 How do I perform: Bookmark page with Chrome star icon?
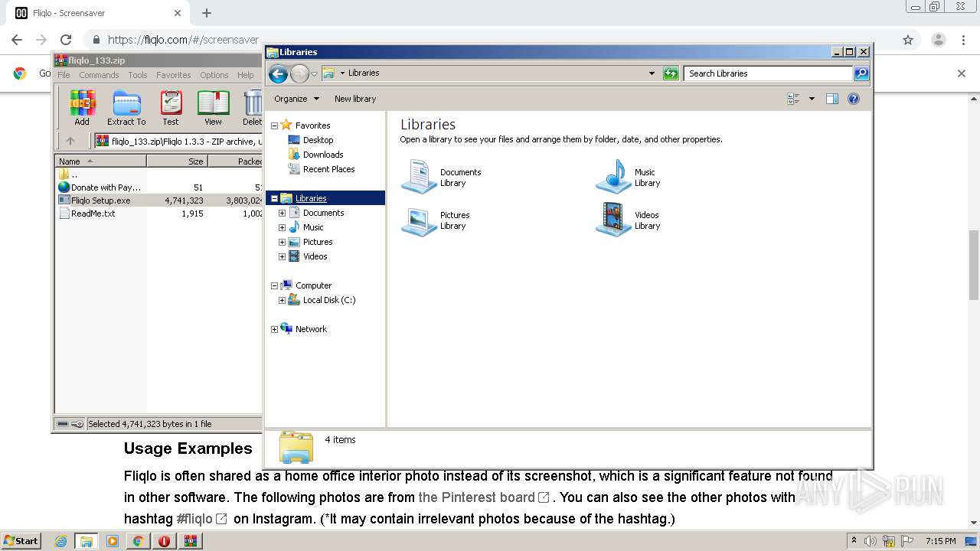pos(908,40)
